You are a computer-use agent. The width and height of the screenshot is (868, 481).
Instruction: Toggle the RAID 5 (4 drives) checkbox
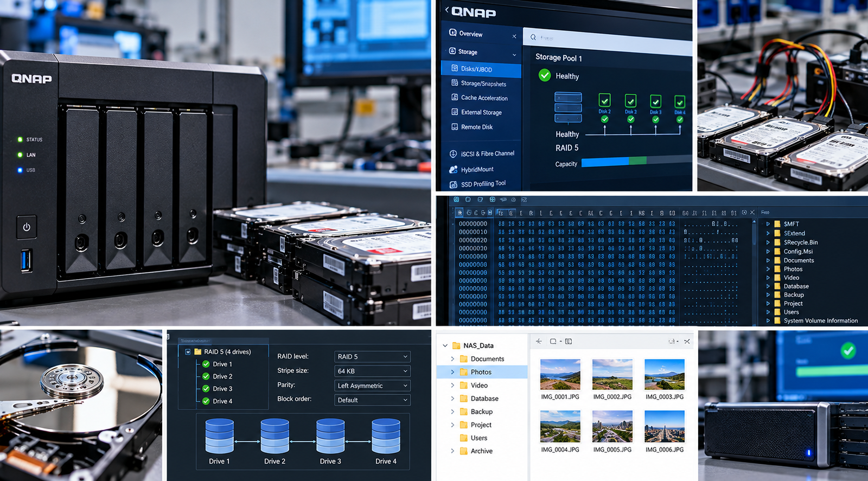tap(188, 352)
